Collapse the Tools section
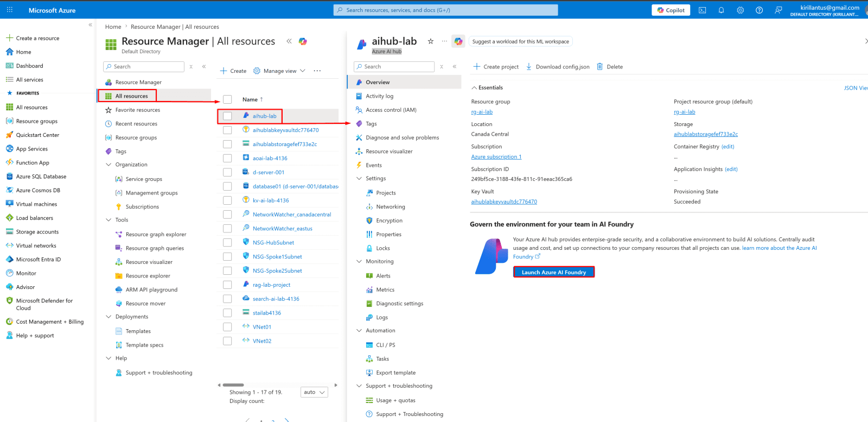The image size is (868, 422). [108, 220]
